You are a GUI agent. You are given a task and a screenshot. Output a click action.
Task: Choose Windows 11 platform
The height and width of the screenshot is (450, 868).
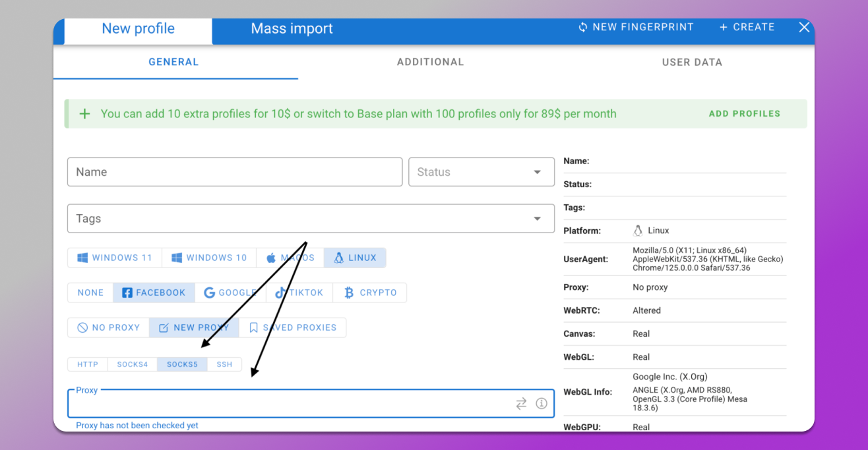click(x=115, y=258)
